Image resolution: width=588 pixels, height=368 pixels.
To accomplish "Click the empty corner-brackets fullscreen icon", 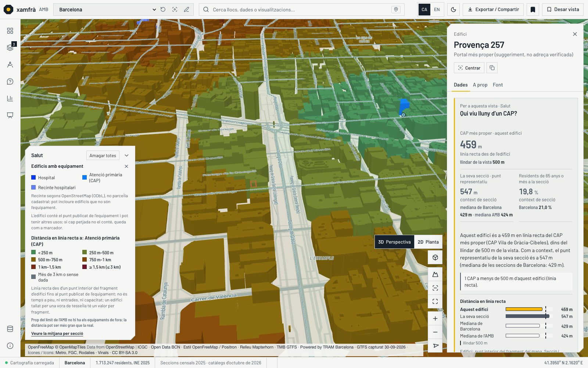I will tap(435, 301).
